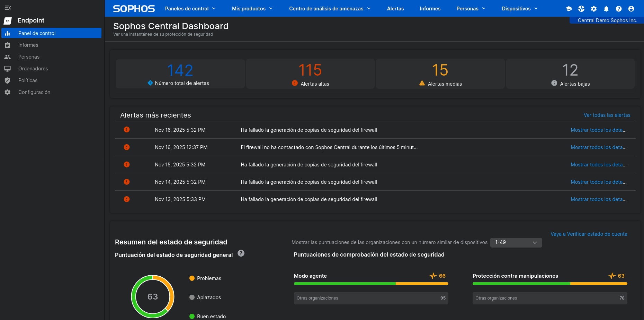Click the graduation cap training icon
Image resolution: width=644 pixels, height=320 pixels.
pyautogui.click(x=569, y=9)
